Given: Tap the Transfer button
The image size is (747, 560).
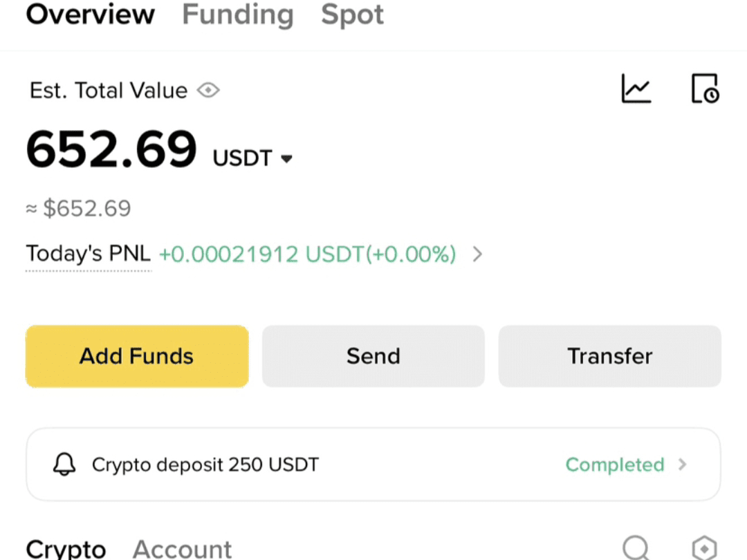Looking at the screenshot, I should (x=610, y=356).
